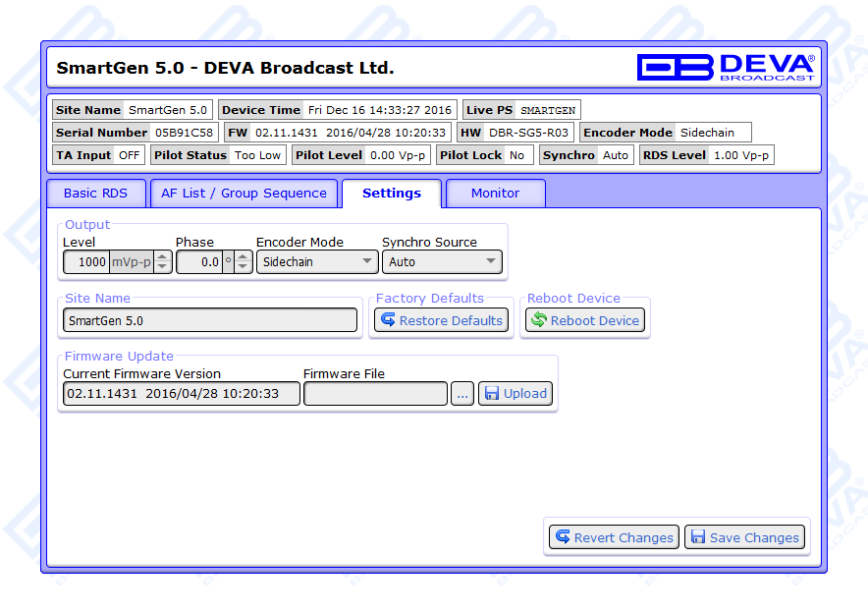Screen dimensions: 868x614
Task: Select the Firmware File path field
Action: [375, 394]
